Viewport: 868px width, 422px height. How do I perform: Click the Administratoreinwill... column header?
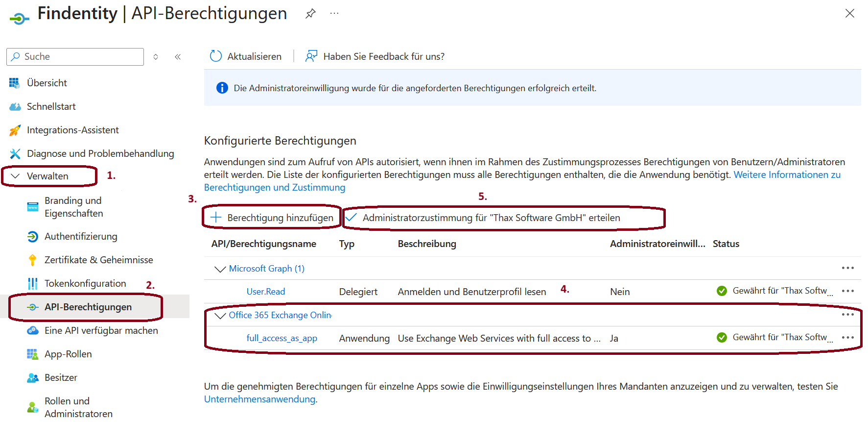pos(657,244)
